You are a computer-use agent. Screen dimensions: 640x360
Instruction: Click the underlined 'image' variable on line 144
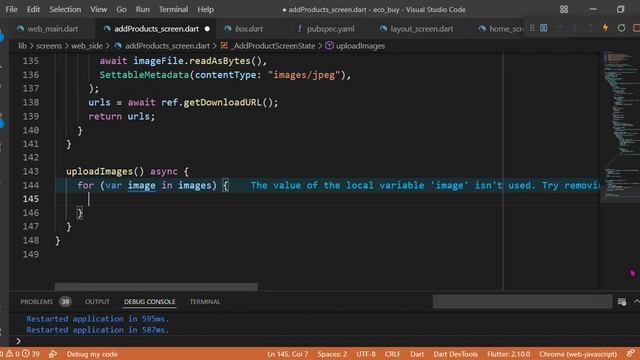click(x=141, y=185)
